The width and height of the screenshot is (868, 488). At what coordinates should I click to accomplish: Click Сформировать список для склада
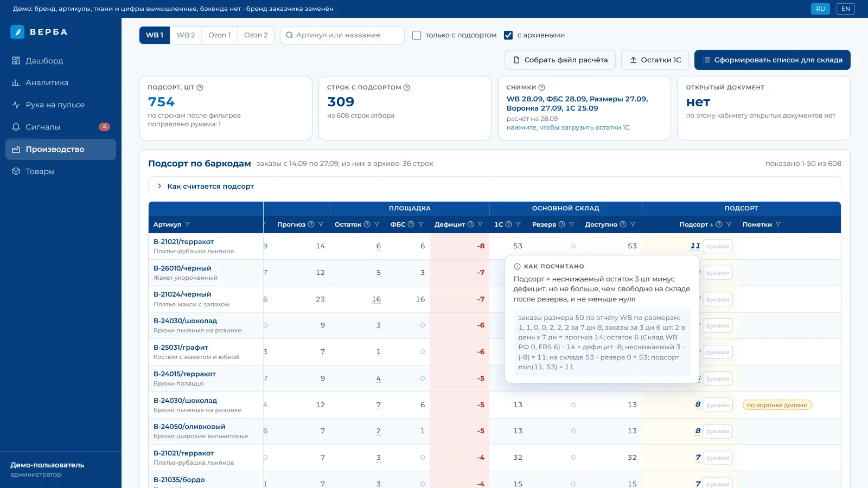coord(772,60)
